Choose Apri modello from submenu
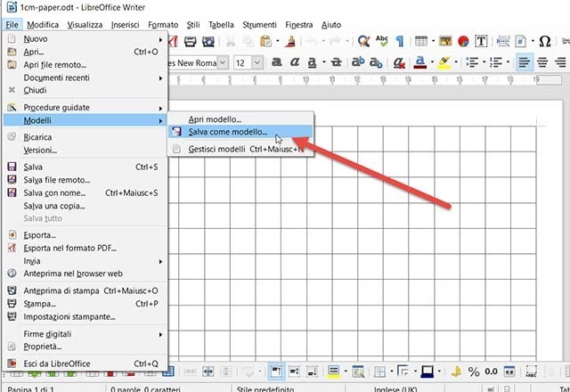The width and height of the screenshot is (570, 392). pos(240,119)
